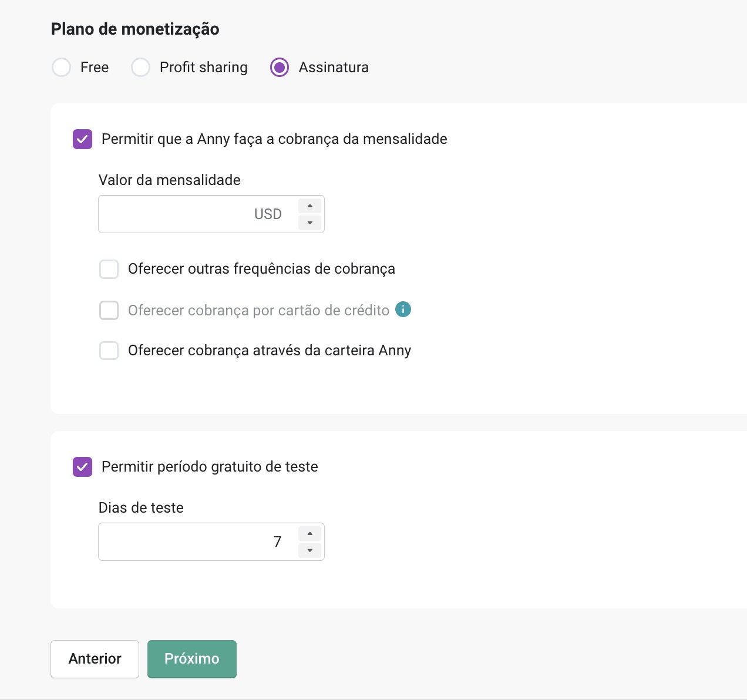
Task: Enable Oferecer outras frequências de cobrança
Action: tap(109, 270)
